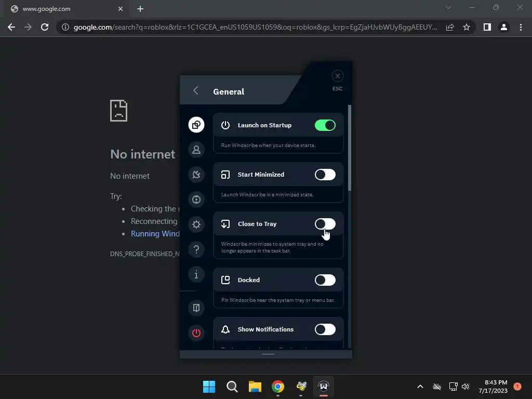Viewport: 532px width, 399px height.
Task: Enable Start Minimized toggle
Action: coord(325,175)
